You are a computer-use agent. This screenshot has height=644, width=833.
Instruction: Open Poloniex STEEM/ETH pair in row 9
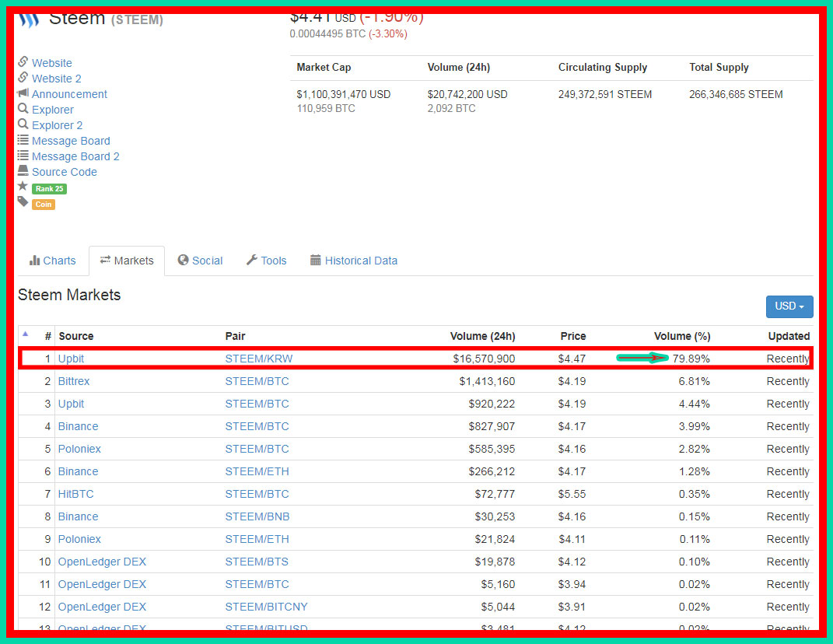[257, 539]
